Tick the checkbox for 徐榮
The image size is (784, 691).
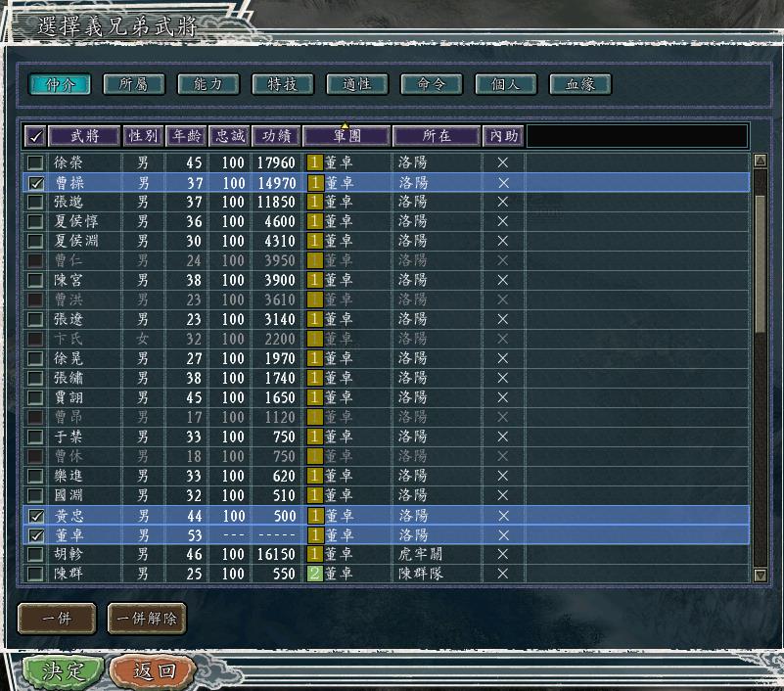click(x=35, y=162)
